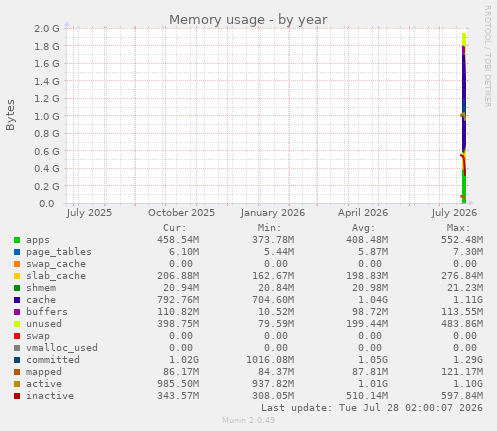
Task: Click the '1.0 G' y-axis tick label
Action: coord(47,116)
